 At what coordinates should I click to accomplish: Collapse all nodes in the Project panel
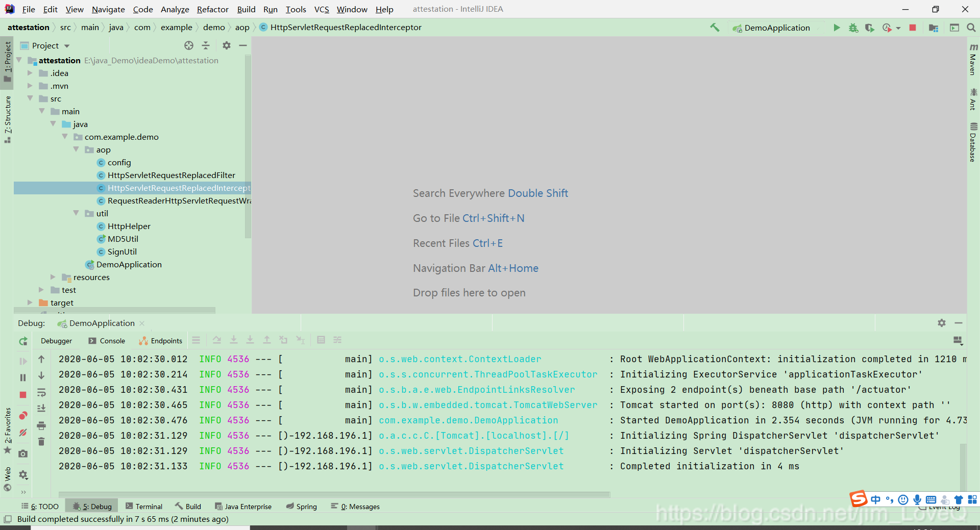coord(206,45)
